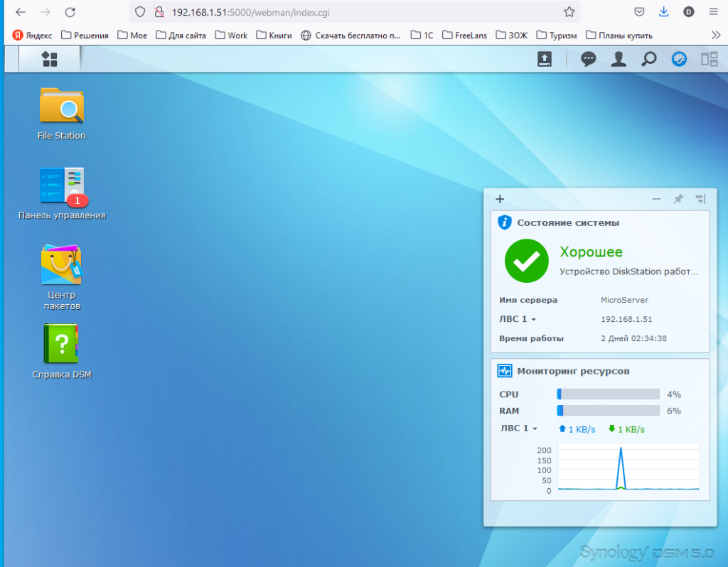
Task: Open the ЗОЖ bookmarks folder
Action: pyautogui.click(x=512, y=36)
